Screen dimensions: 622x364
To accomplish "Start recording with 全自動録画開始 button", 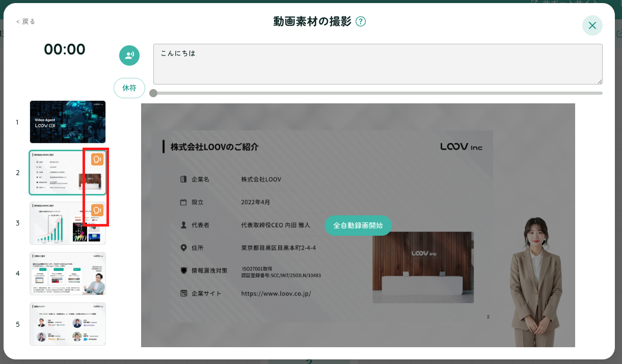I will tap(358, 226).
